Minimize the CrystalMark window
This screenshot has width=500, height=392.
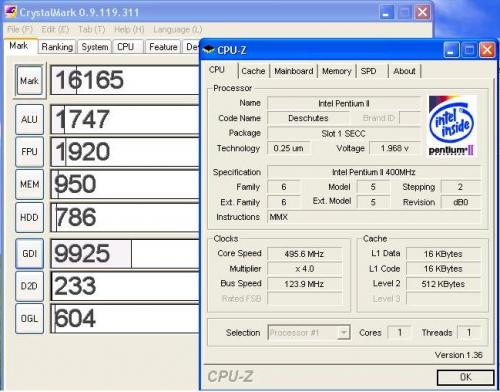(386, 13)
